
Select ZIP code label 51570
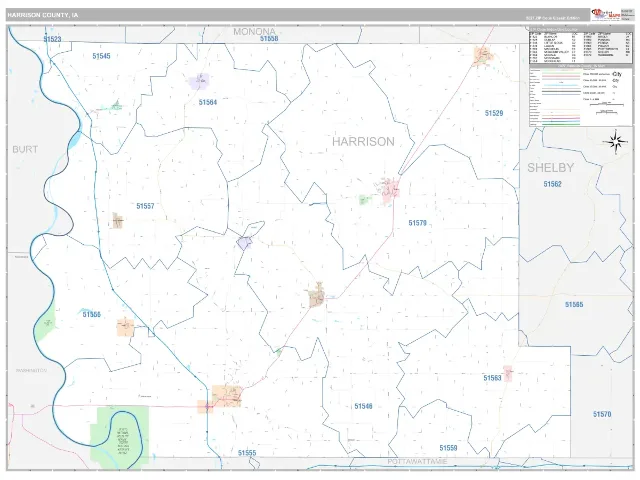click(602, 414)
